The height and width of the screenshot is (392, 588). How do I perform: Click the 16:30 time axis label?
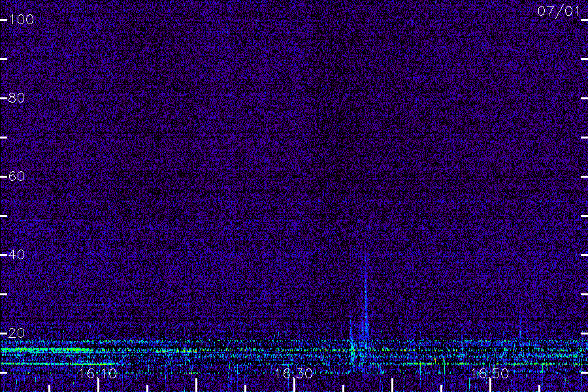293,374
